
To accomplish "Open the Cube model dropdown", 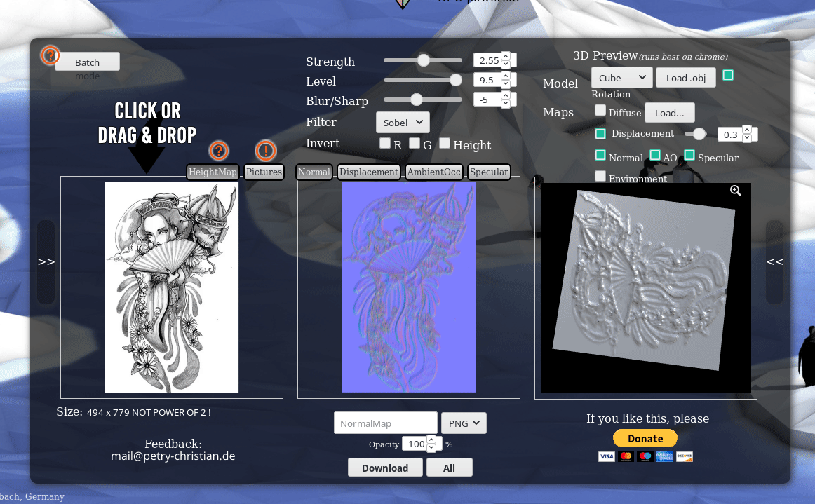I will point(621,78).
